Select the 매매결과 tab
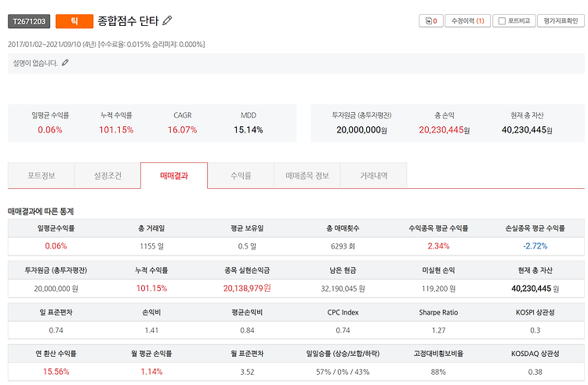Screen dimensions: 588x385 coord(174,176)
